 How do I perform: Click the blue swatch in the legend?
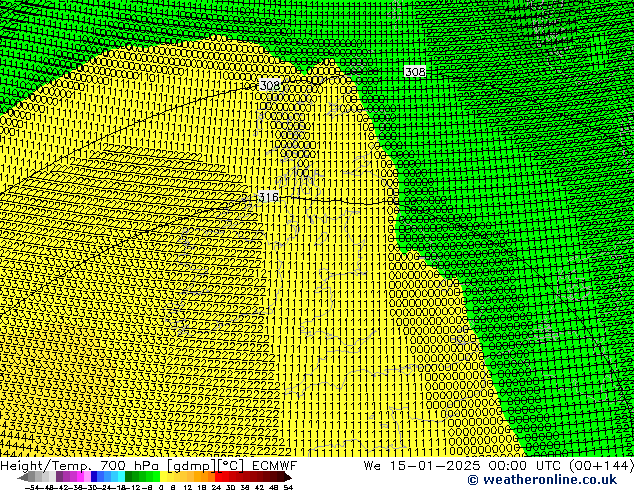[98, 477]
